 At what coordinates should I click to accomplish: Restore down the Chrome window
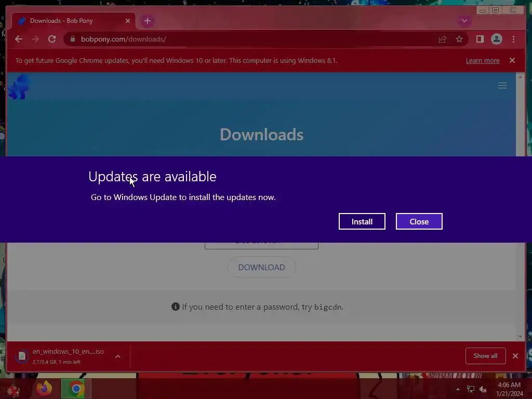tap(495, 10)
